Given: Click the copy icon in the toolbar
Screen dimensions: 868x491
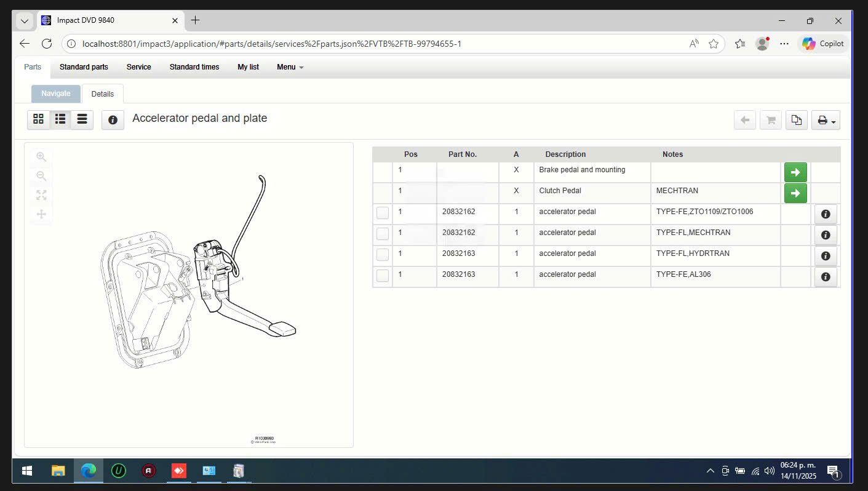Looking at the screenshot, I should click(x=797, y=120).
